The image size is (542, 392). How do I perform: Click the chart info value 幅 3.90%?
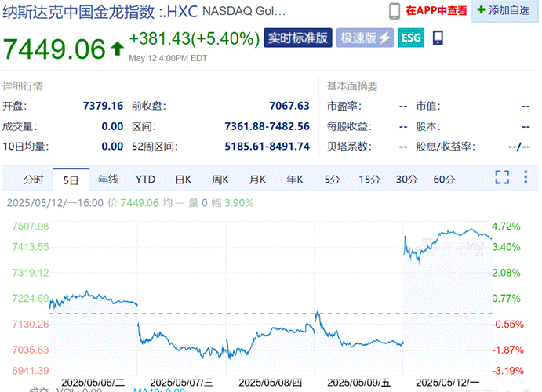tap(232, 203)
